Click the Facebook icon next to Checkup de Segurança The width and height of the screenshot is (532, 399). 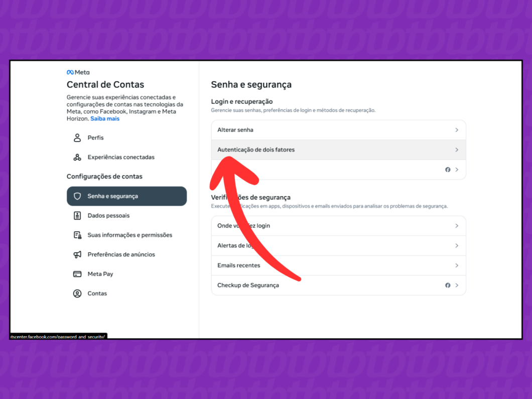(448, 285)
